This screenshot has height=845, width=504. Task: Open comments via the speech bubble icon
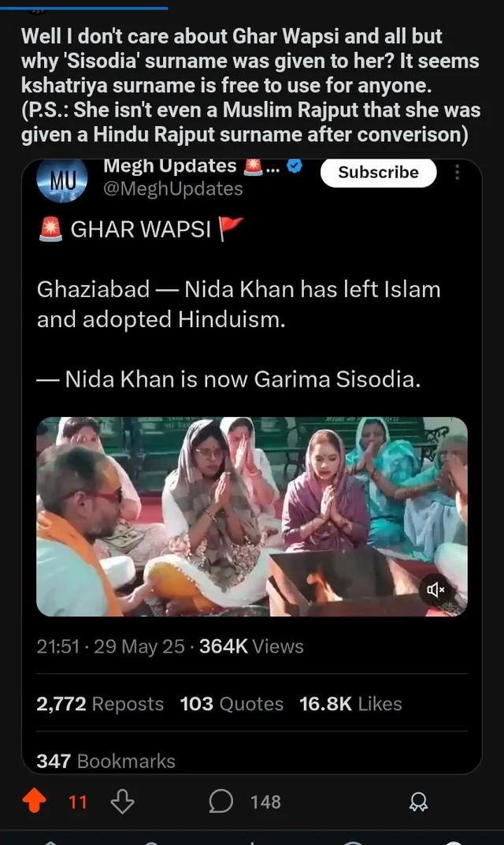tap(220, 802)
